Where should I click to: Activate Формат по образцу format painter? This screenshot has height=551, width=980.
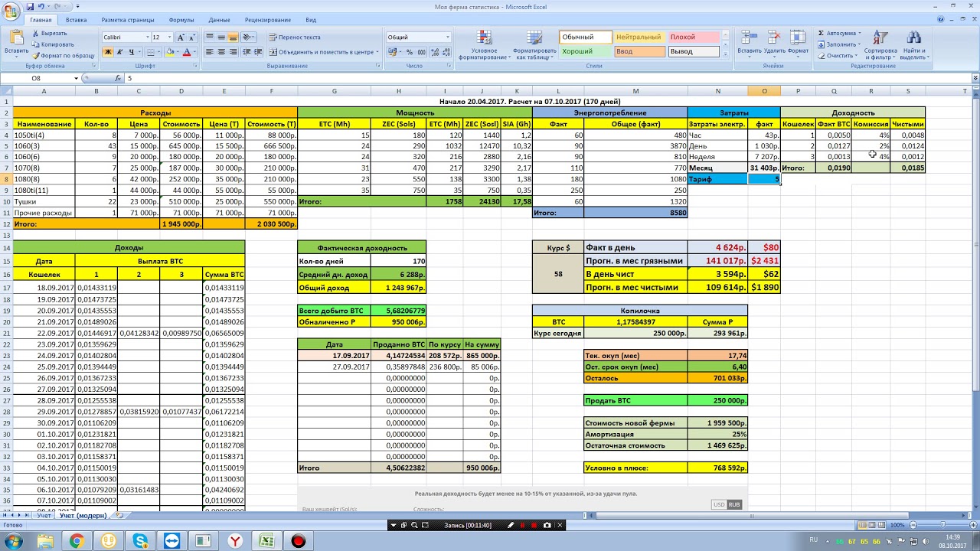[63, 55]
